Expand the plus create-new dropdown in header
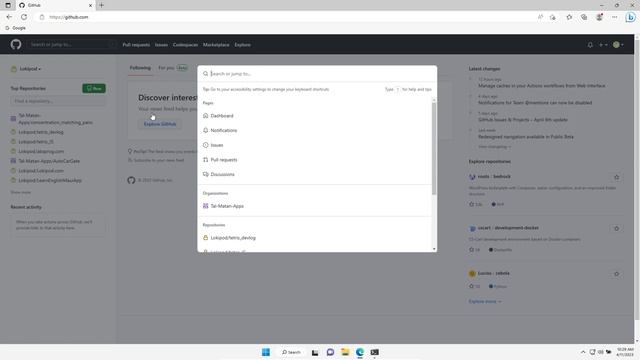640x360 pixels. point(603,45)
